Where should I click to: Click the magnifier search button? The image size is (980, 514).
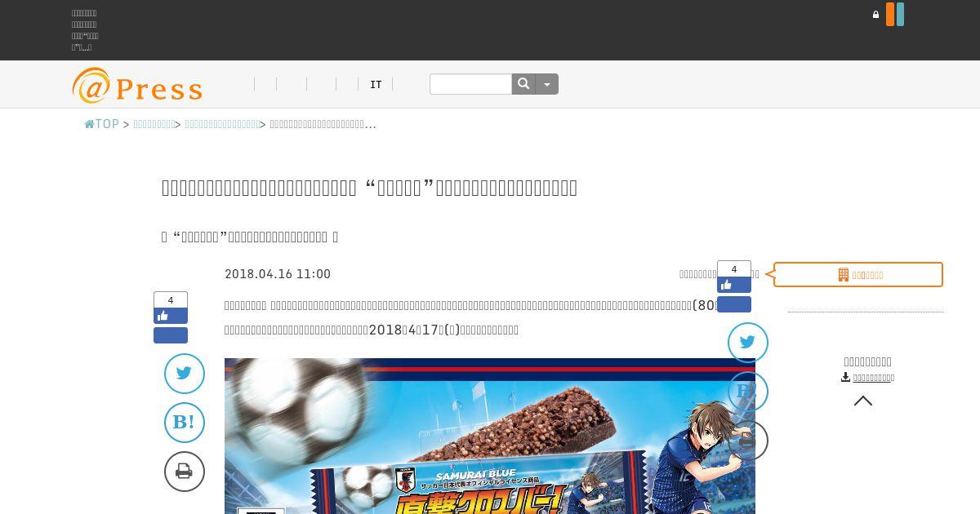[523, 84]
